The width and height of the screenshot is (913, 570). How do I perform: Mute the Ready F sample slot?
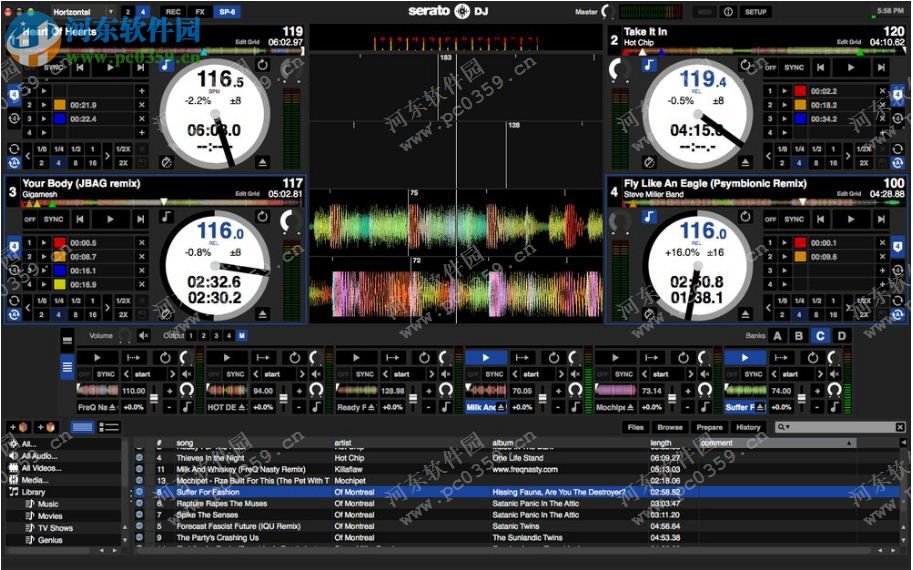click(x=445, y=374)
